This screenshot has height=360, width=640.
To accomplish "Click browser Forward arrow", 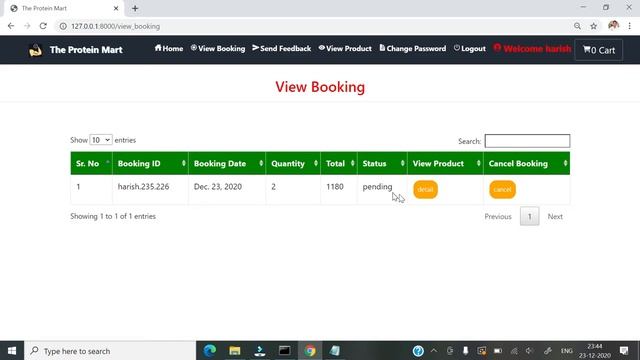I will pyautogui.click(x=27, y=26).
